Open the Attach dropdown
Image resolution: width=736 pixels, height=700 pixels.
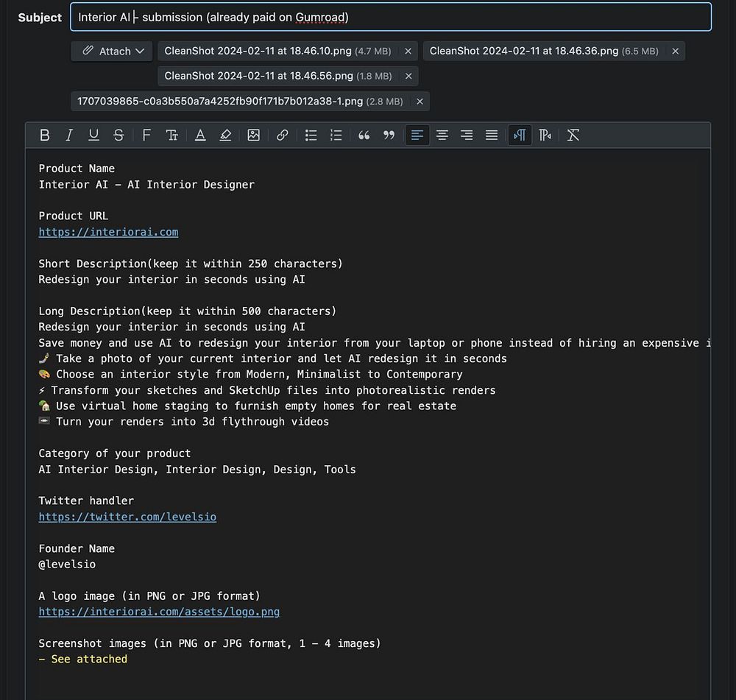coord(112,52)
